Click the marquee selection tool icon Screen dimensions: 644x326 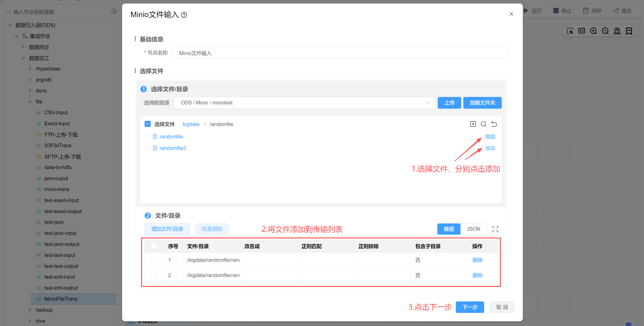pos(570,31)
